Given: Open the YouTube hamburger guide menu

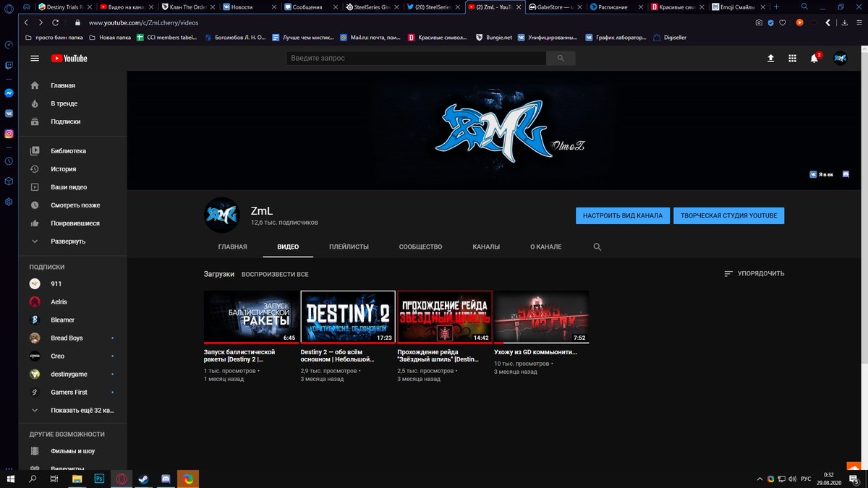Looking at the screenshot, I should pyautogui.click(x=35, y=58).
